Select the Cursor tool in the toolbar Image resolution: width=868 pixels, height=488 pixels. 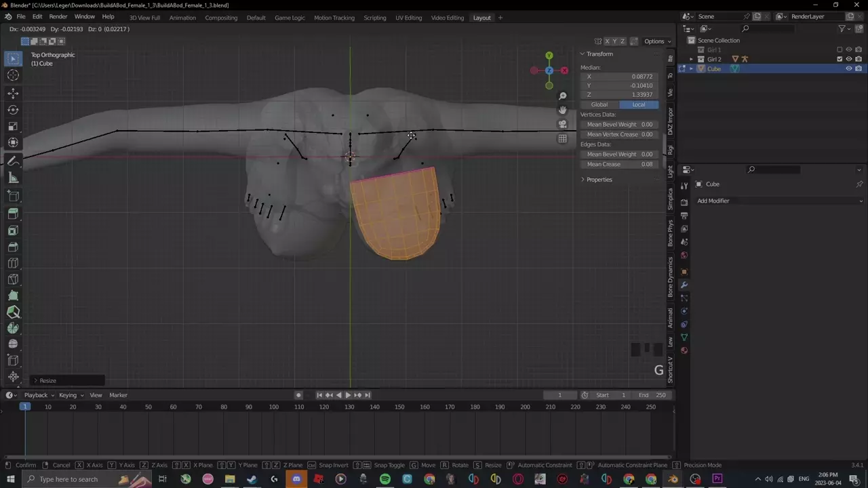click(x=13, y=75)
